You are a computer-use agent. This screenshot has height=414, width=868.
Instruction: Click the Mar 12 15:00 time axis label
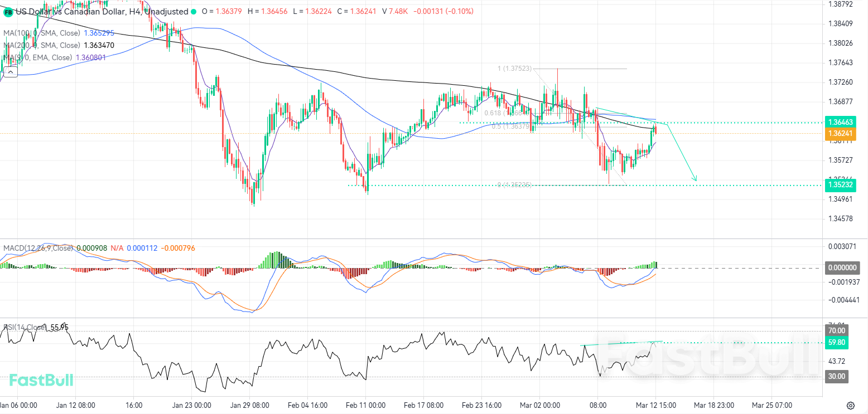[x=656, y=405]
